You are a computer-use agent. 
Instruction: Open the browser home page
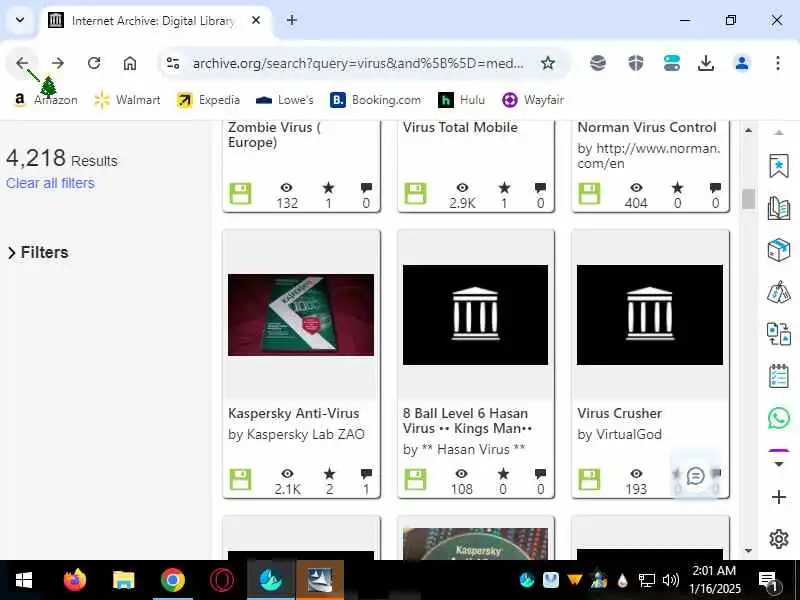point(130,63)
